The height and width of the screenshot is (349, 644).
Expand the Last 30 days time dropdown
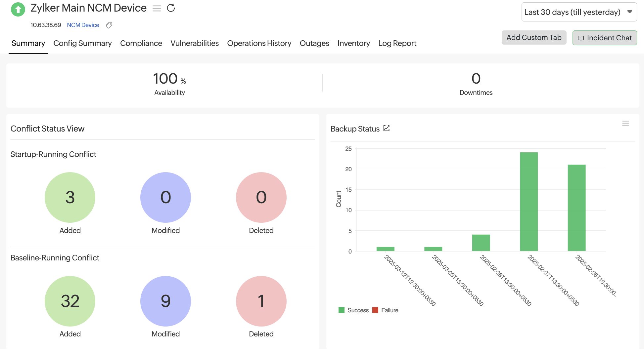point(579,12)
